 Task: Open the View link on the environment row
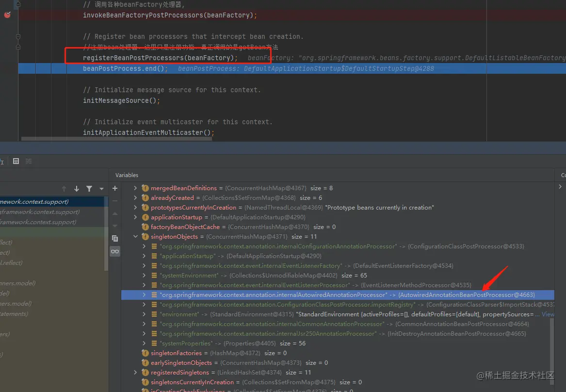pos(548,314)
